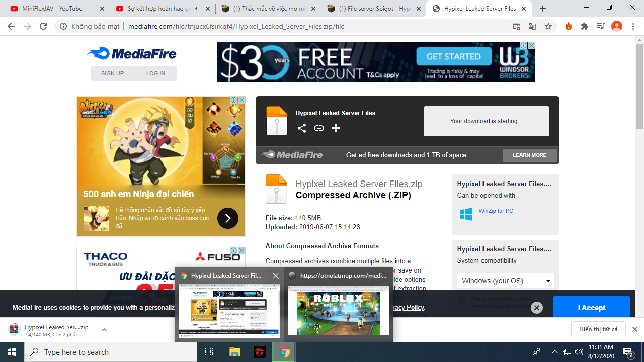The image size is (644, 362).
Task: Open the WinZip for PC link
Action: coord(496,211)
